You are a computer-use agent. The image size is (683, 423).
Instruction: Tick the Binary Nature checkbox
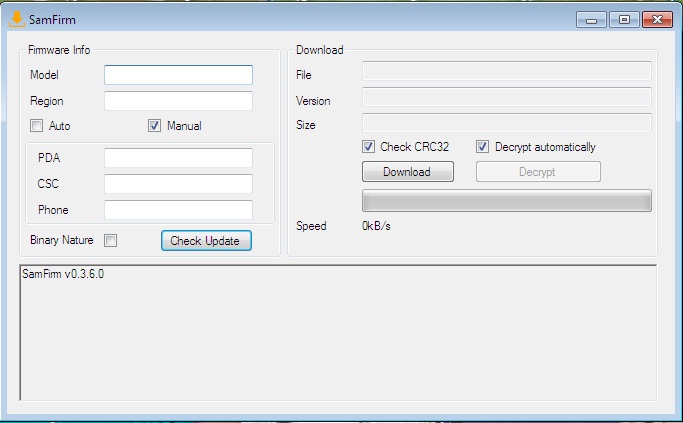point(110,240)
